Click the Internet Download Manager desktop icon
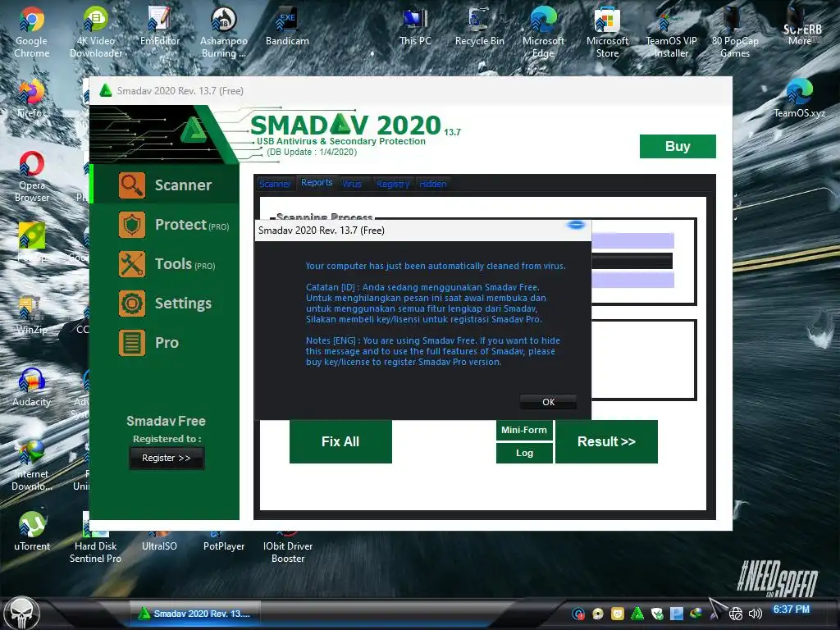The height and width of the screenshot is (630, 840). point(32,466)
